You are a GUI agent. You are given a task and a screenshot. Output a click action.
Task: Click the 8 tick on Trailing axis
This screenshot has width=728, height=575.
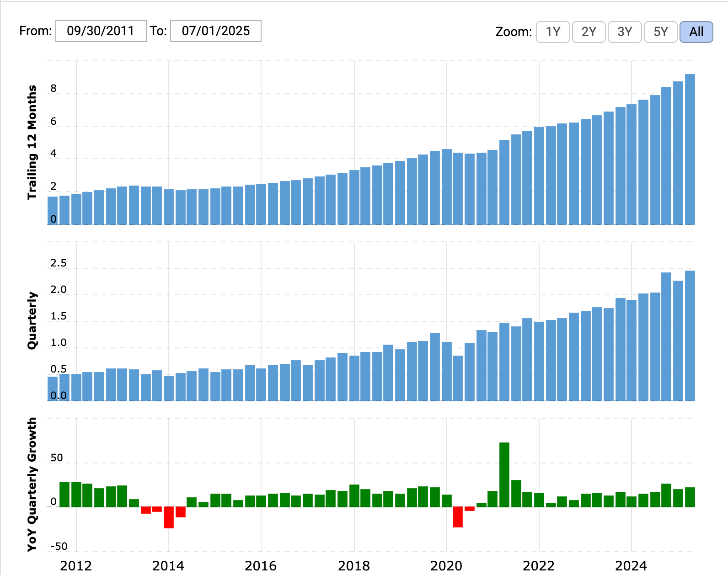tap(54, 89)
